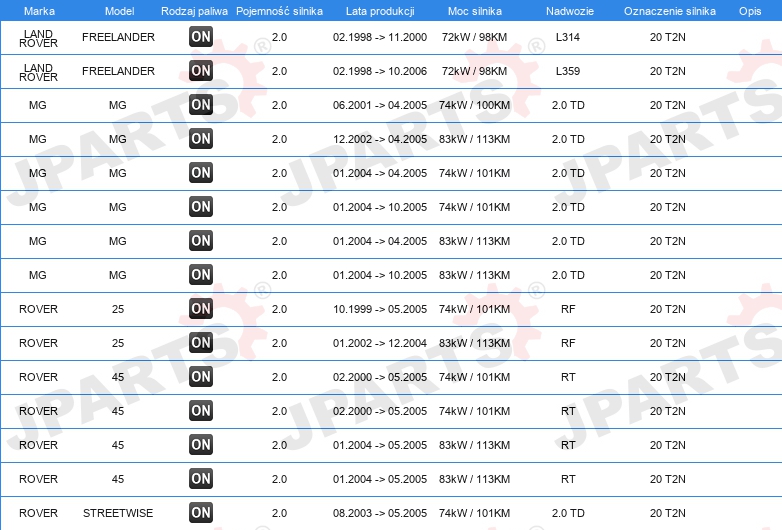Click the Opis column header
The width and height of the screenshot is (782, 530).
(750, 11)
